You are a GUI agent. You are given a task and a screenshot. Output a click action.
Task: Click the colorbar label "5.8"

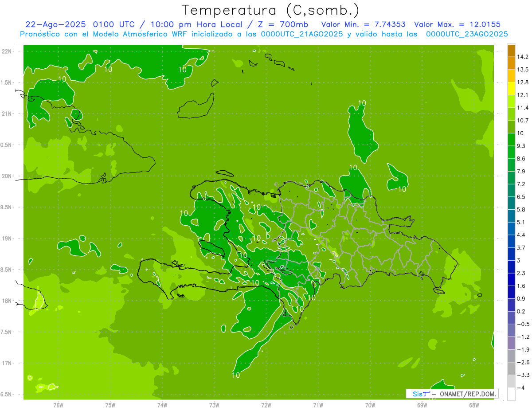tap(521, 209)
